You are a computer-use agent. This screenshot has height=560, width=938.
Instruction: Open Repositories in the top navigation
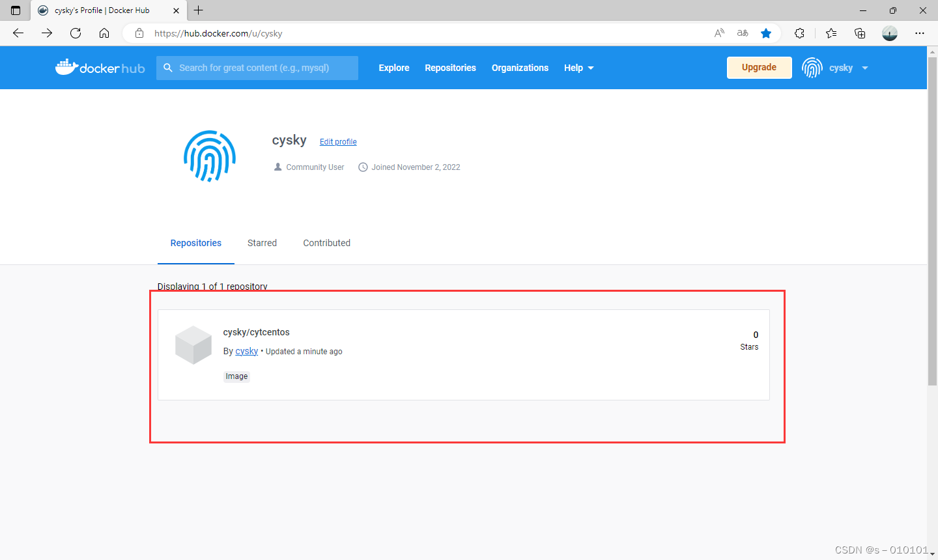(450, 68)
